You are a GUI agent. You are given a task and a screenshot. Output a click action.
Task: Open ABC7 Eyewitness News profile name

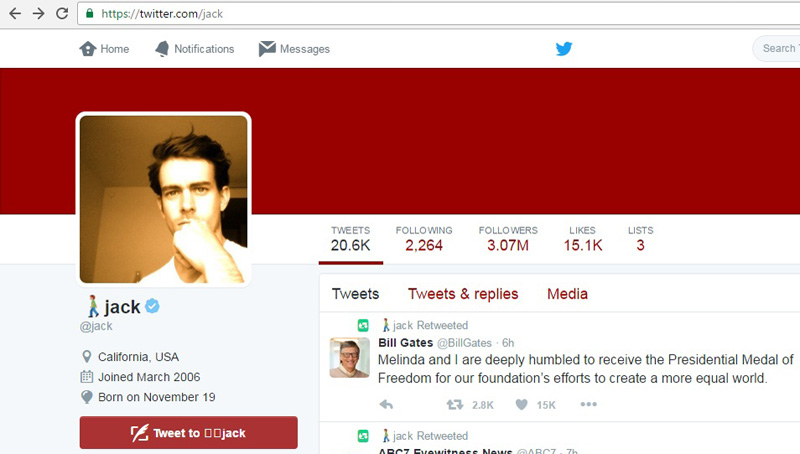pos(445,451)
